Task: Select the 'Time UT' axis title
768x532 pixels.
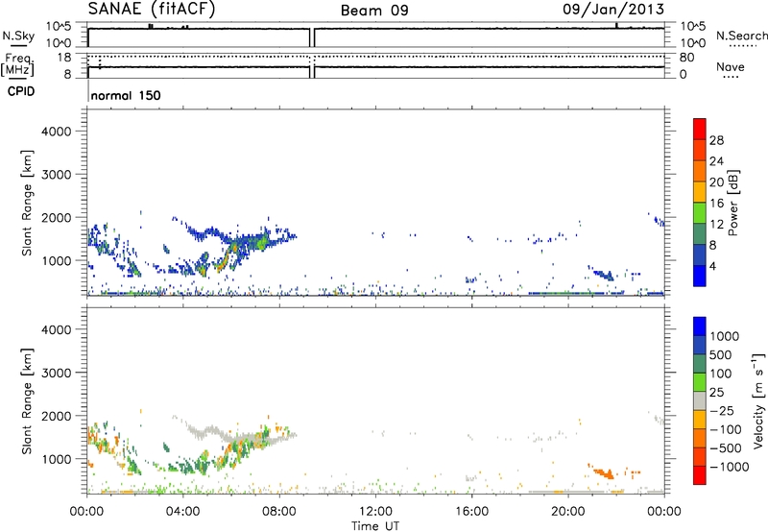Action: (375, 526)
